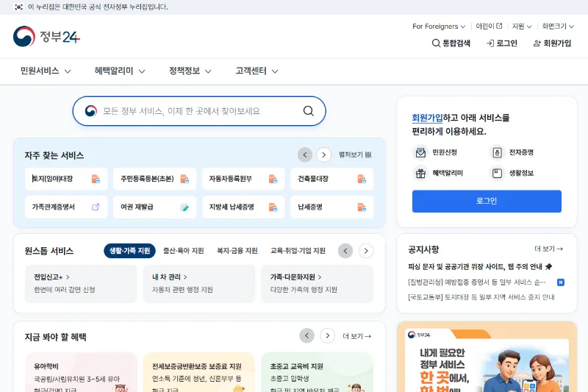Open the 토지(임야)대장 service
This screenshot has width=588, height=392.
tap(66, 179)
